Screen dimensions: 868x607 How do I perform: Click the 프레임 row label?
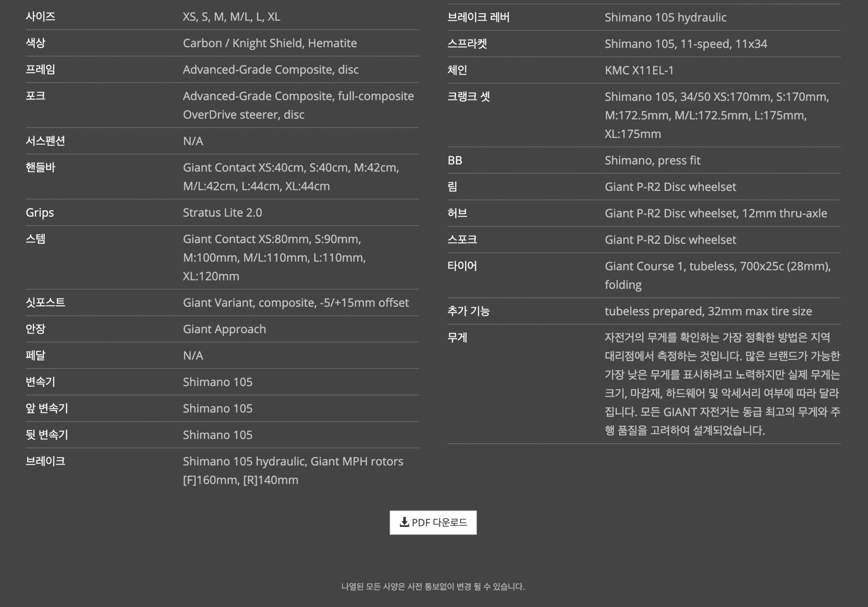click(40, 69)
